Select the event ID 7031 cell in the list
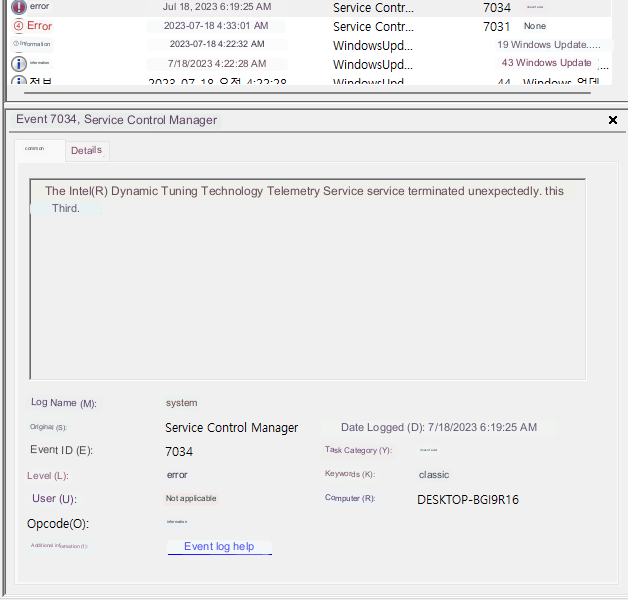 coord(496,26)
